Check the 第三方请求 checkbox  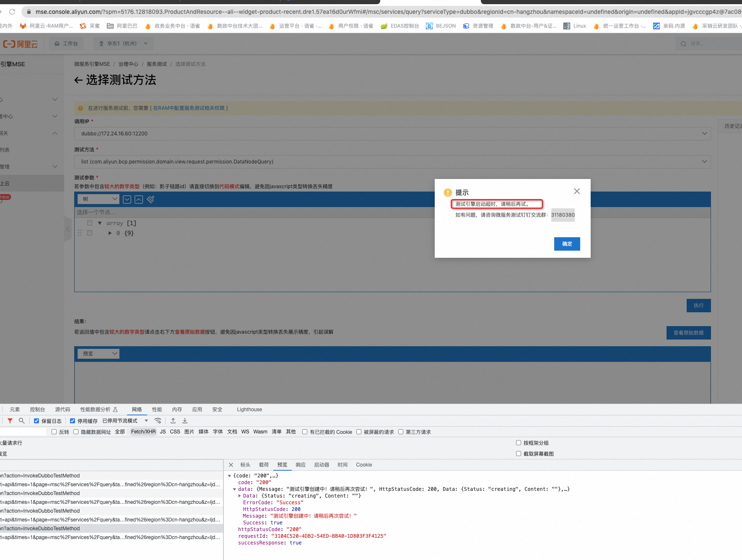[401, 432]
